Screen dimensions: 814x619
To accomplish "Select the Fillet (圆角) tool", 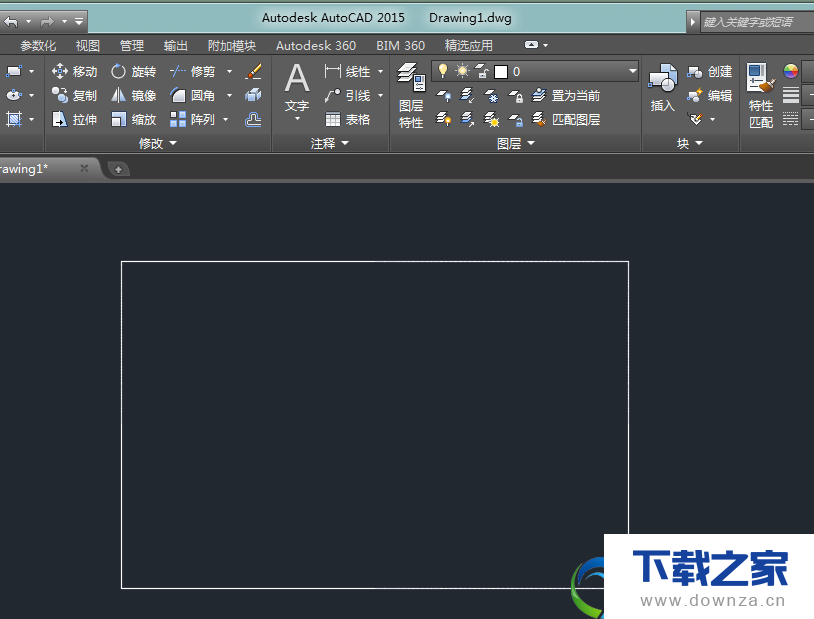I will tap(193, 96).
